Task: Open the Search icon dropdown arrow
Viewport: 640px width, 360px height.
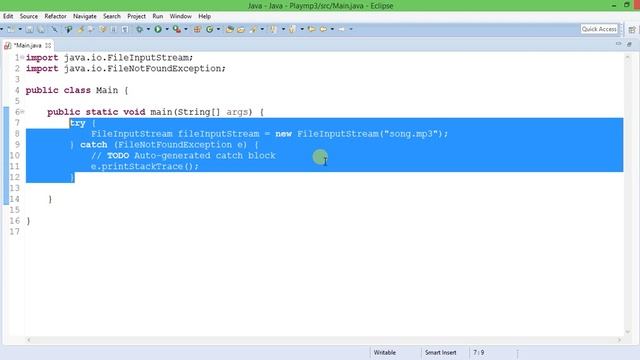Action: click(x=262, y=29)
